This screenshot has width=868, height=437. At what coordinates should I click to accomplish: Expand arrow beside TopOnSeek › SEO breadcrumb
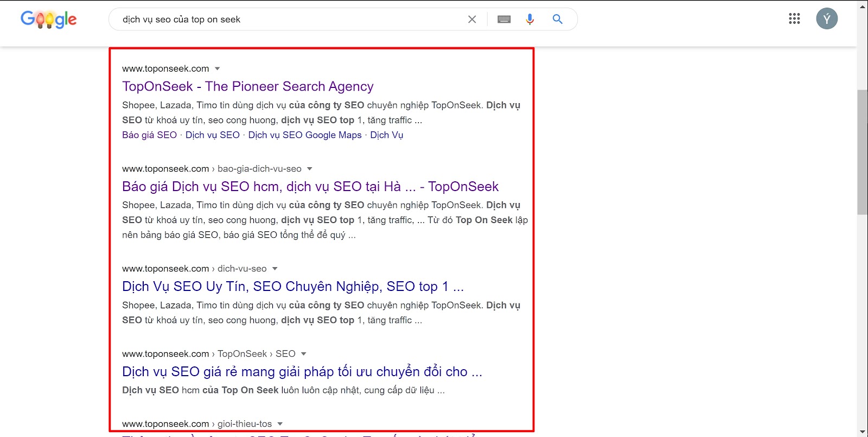(x=304, y=354)
